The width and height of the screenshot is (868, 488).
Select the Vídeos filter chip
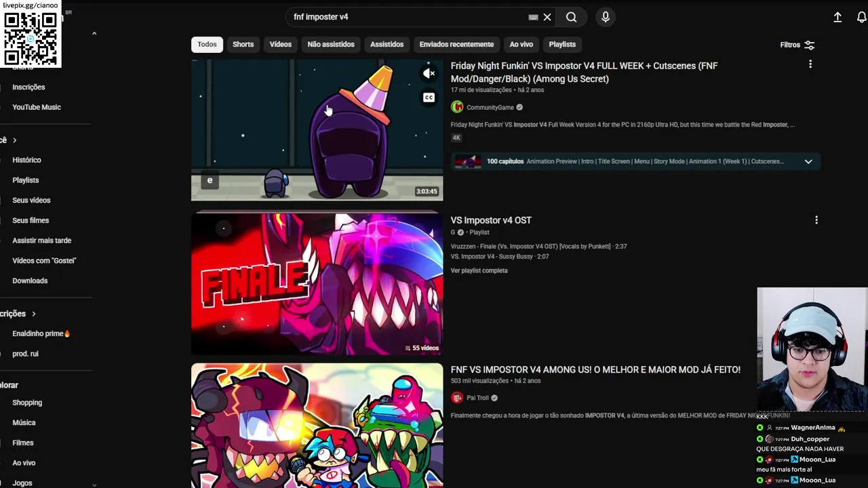[x=280, y=44]
